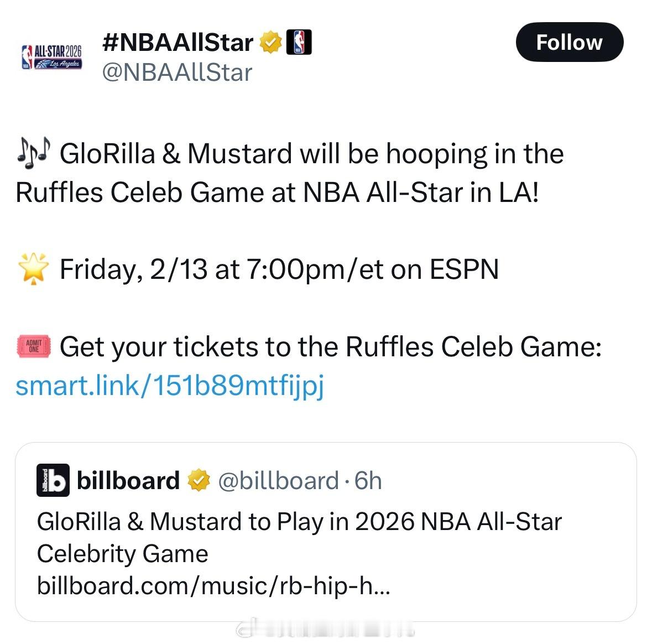Click the GloRilla & Mustard headline text

[x=299, y=536]
